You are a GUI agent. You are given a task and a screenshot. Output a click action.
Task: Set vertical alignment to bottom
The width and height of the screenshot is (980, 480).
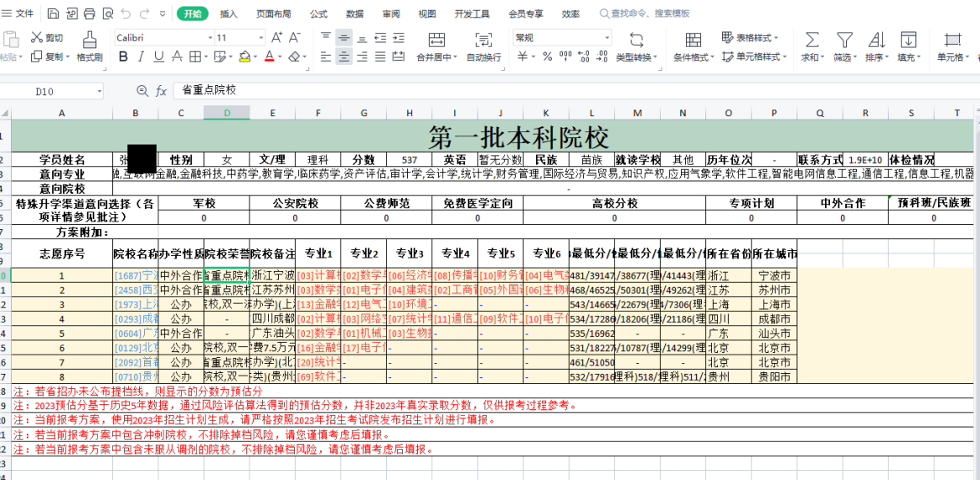(361, 38)
